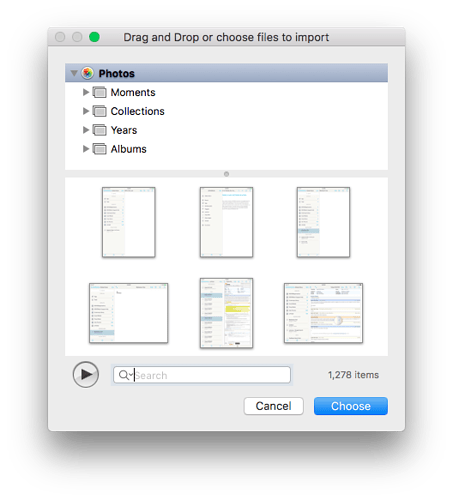The image size is (452, 500).
Task: Select the Photos library row label
Action: coord(117,73)
